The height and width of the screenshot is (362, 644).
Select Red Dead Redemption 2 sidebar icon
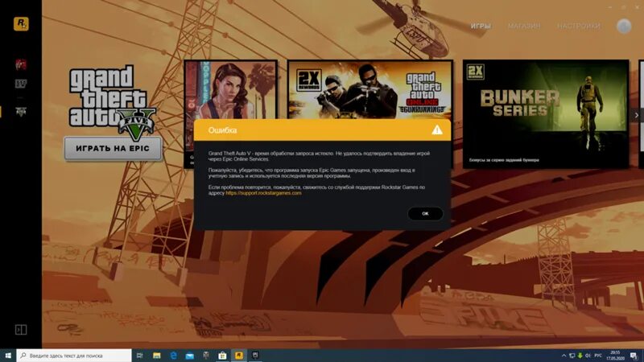click(21, 64)
